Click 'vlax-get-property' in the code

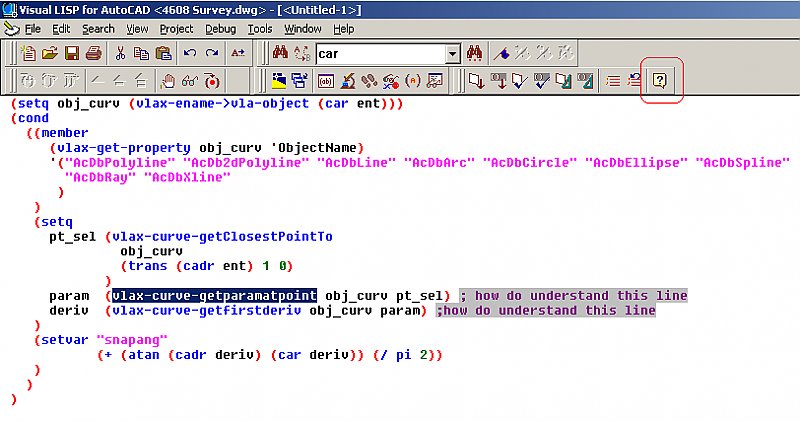click(x=123, y=147)
